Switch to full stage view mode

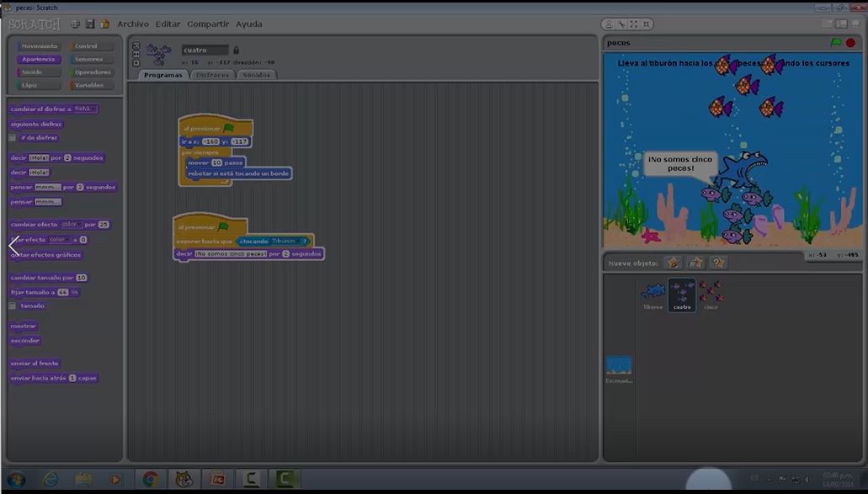841,24
